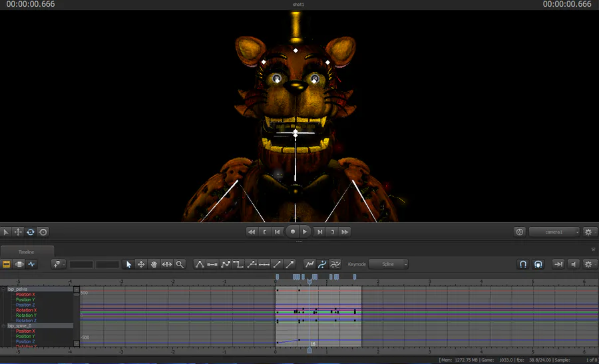Screen dimensions: 599x364
Task: Click the break tangents horizontal icon
Action: tap(264, 264)
